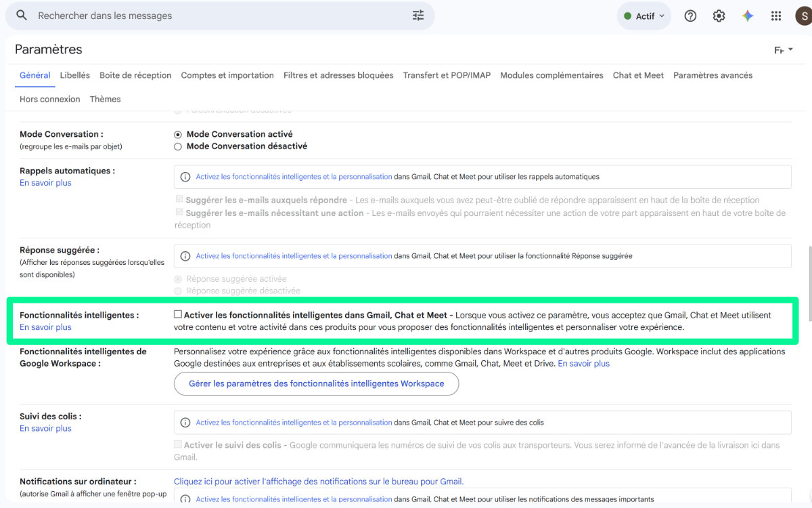Open the help question mark icon
The width and height of the screenshot is (812, 508).
(x=690, y=16)
